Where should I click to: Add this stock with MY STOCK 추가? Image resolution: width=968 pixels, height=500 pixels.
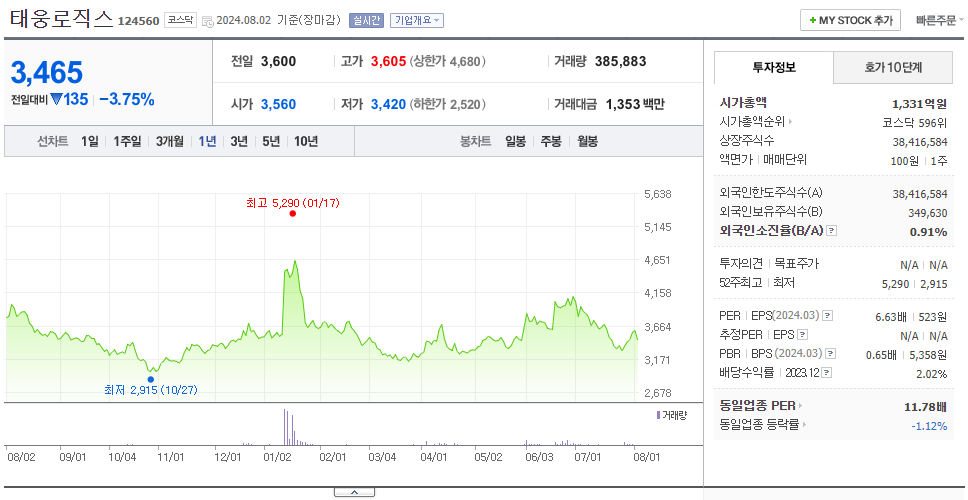(x=851, y=20)
